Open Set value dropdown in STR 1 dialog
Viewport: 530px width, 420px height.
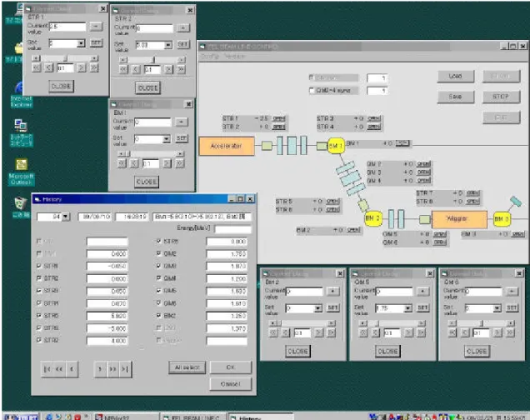[81, 43]
